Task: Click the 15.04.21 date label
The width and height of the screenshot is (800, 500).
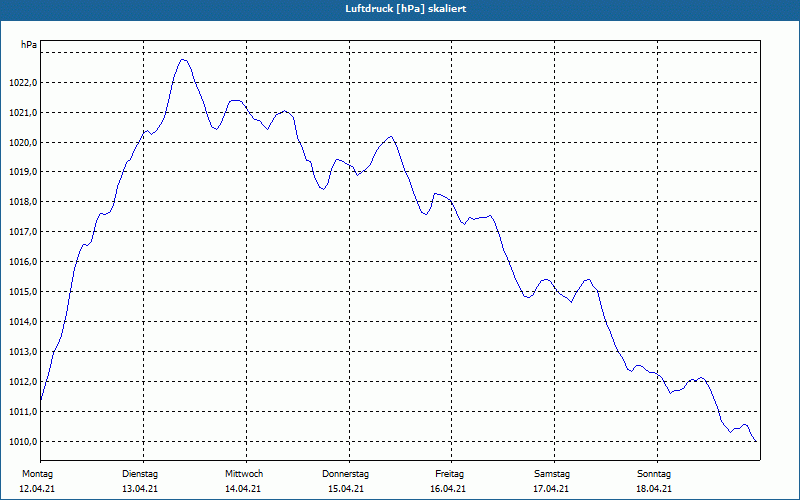Action: pos(346,489)
